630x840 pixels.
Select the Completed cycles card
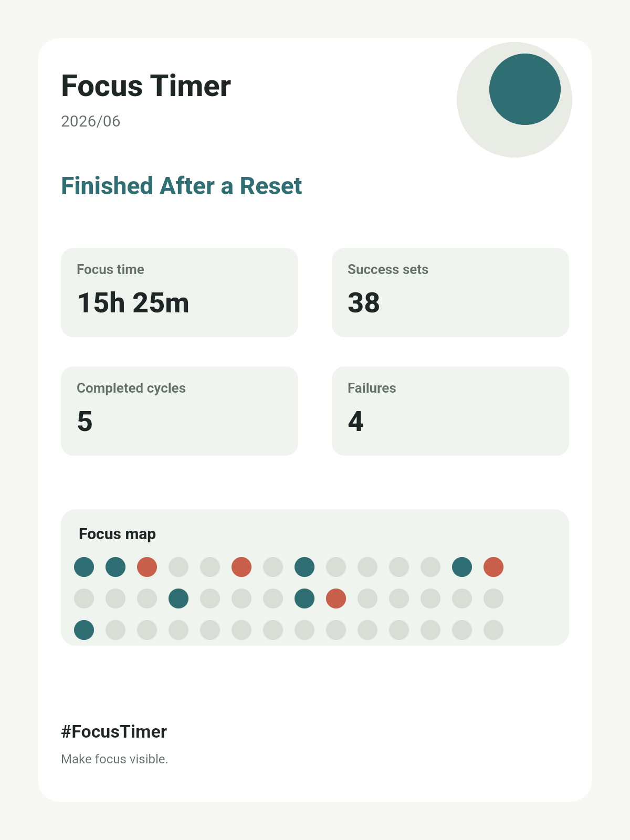[180, 411]
